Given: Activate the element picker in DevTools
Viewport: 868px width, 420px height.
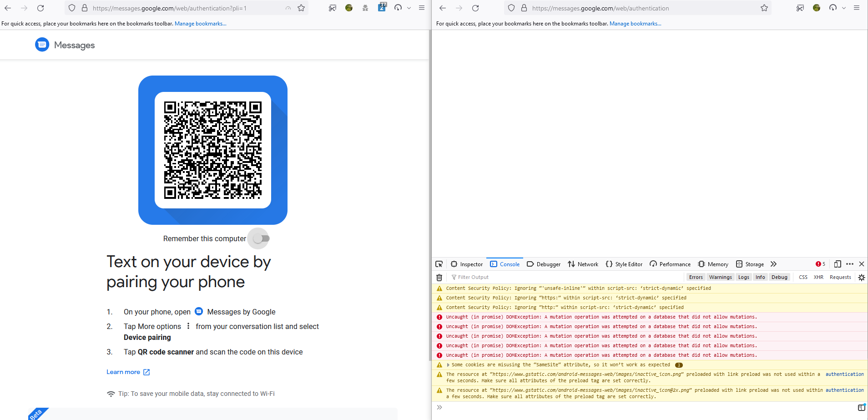Looking at the screenshot, I should coord(439,264).
